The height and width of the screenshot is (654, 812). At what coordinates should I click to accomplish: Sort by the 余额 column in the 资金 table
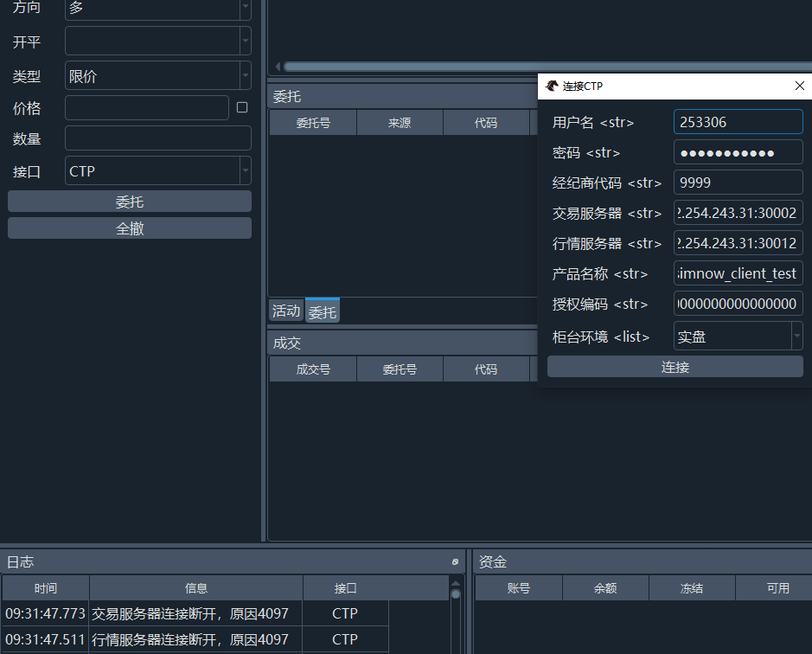605,588
